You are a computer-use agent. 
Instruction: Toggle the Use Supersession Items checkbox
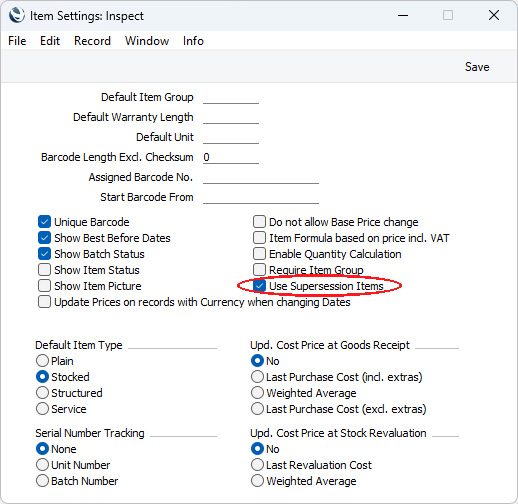[259, 286]
